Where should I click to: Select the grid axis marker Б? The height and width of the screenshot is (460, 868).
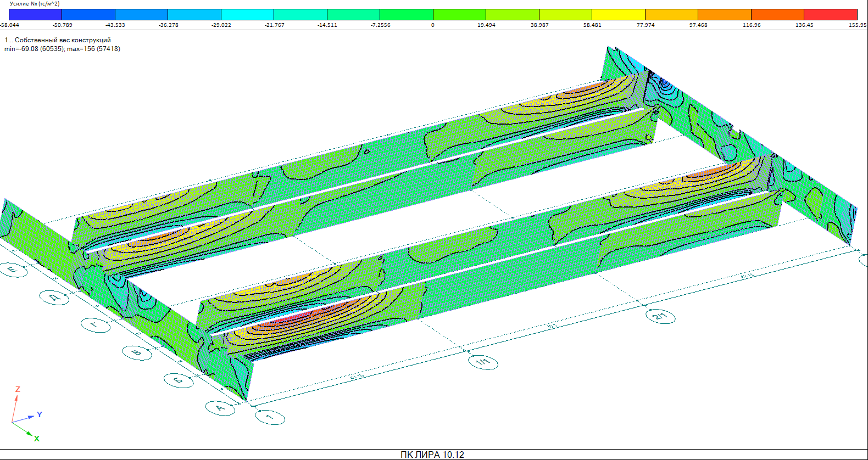(179, 380)
